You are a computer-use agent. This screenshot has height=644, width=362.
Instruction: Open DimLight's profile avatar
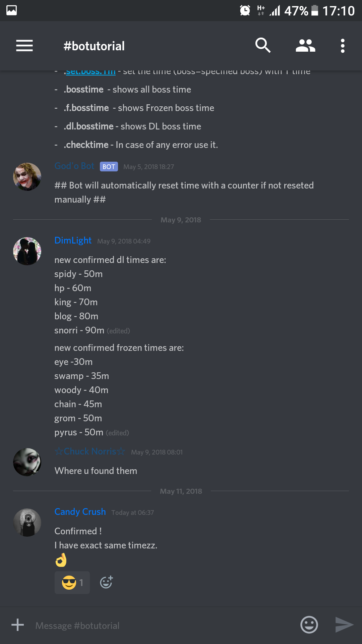click(x=27, y=251)
